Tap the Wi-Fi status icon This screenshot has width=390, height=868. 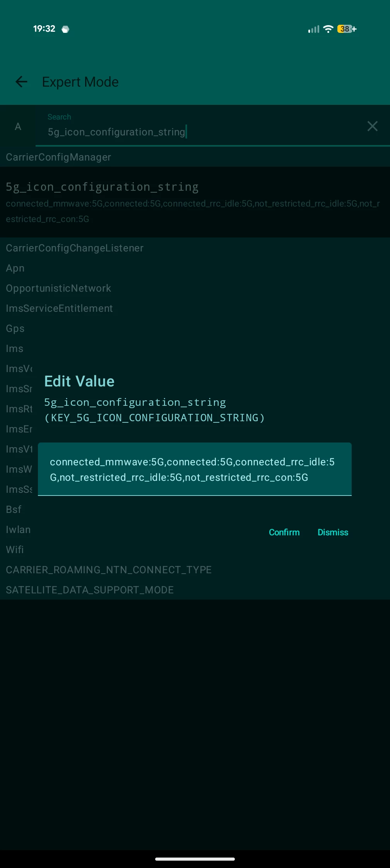(x=328, y=29)
